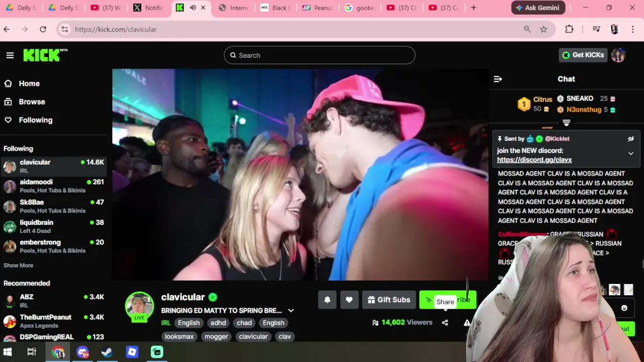Screen dimensions: 644x362
Task: Open the chat emoji picker
Action: click(624, 308)
